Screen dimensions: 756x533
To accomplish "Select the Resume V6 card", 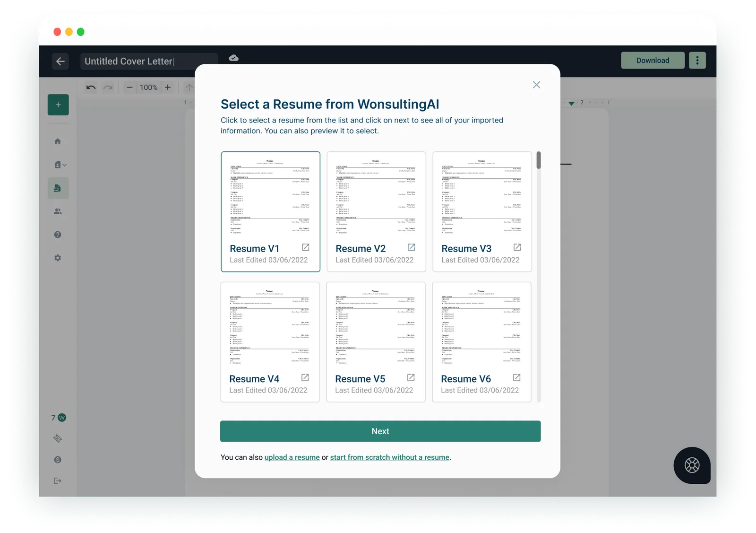I will click(x=481, y=342).
